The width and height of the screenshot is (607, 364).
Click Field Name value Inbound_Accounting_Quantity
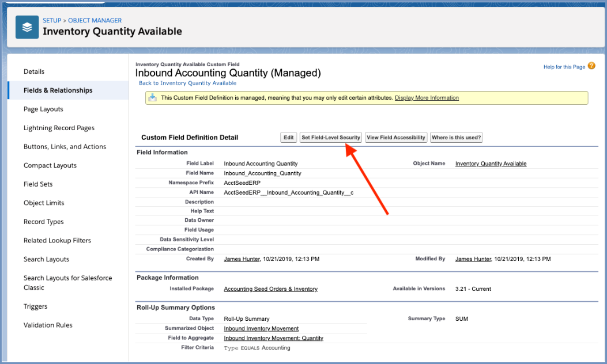click(x=262, y=173)
